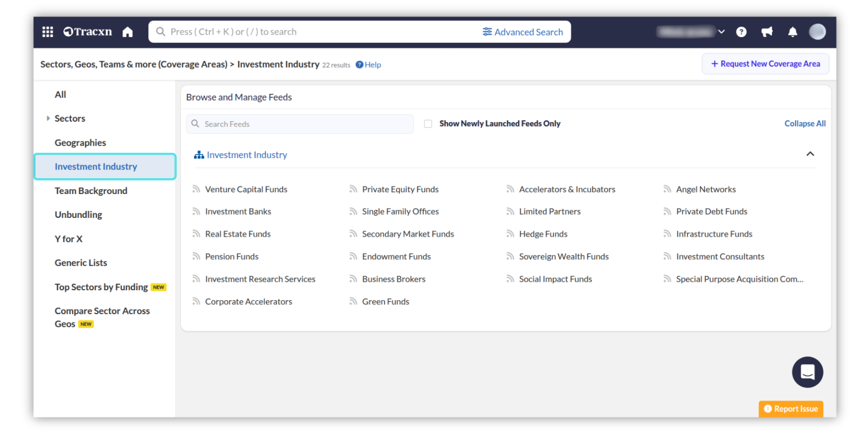The image size is (868, 434).
Task: Open Advanced Search
Action: point(523,32)
